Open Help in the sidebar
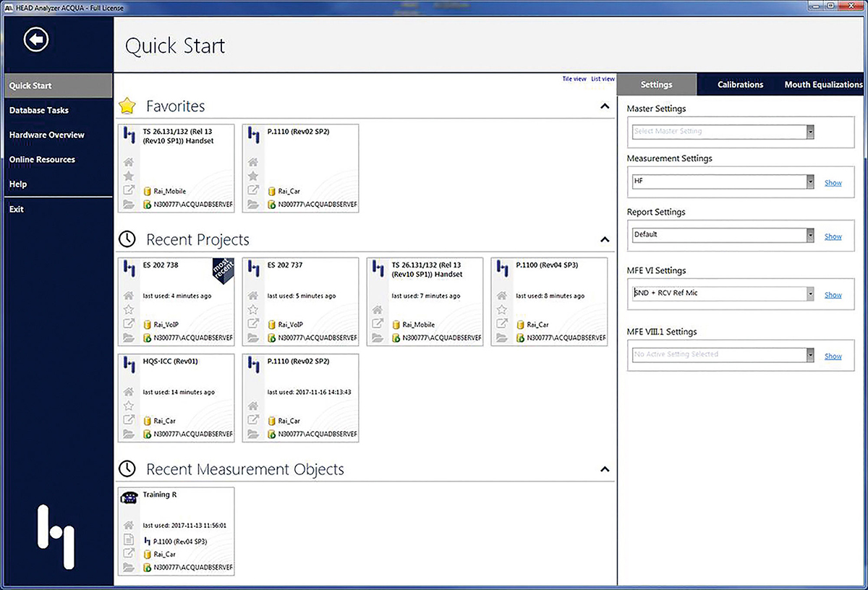Screen dimensions: 868x590 [x=18, y=184]
